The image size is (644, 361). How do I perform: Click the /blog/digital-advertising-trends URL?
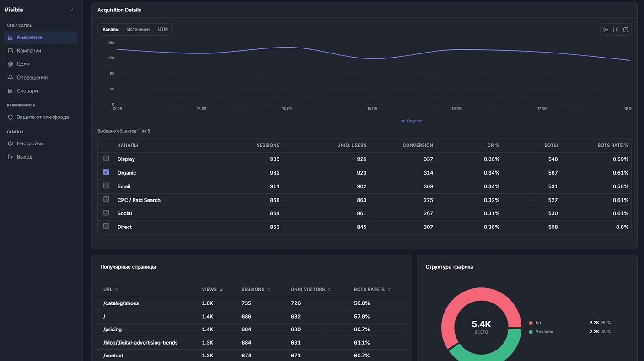140,343
